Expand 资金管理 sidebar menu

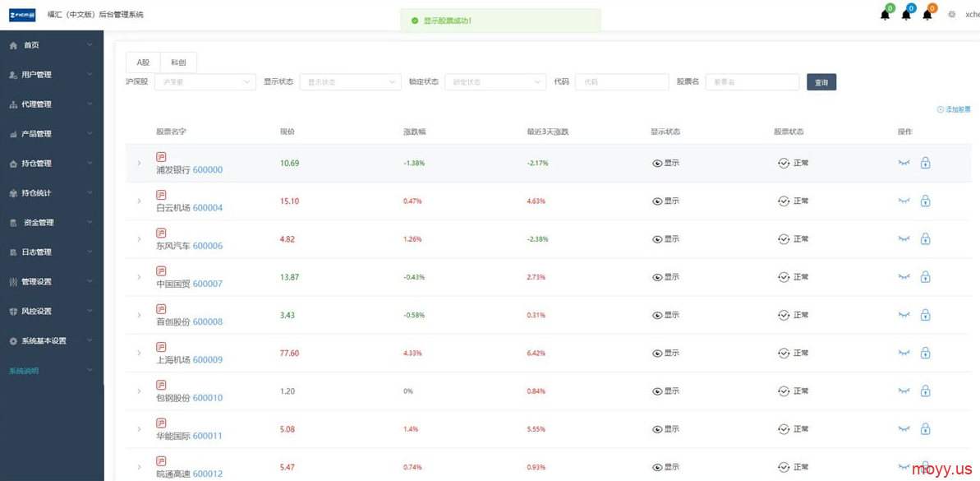point(52,223)
